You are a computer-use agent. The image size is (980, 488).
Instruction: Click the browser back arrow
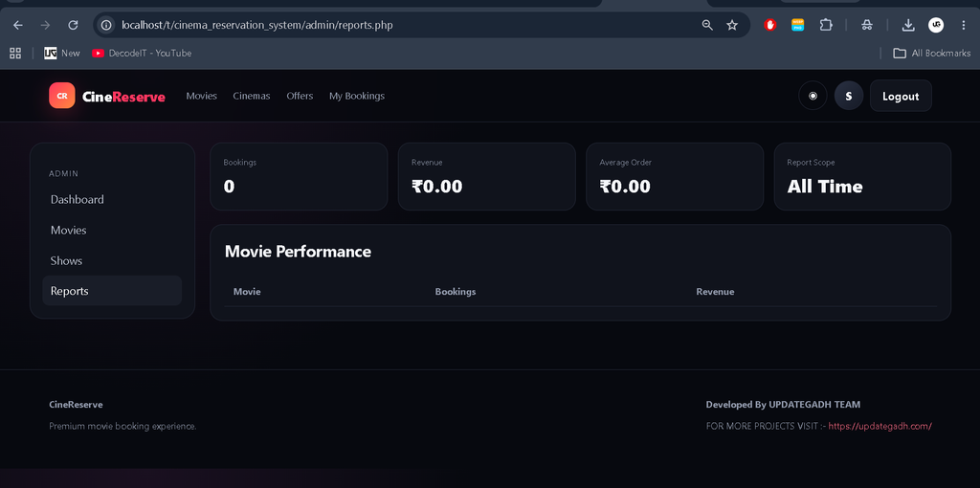coord(17,25)
